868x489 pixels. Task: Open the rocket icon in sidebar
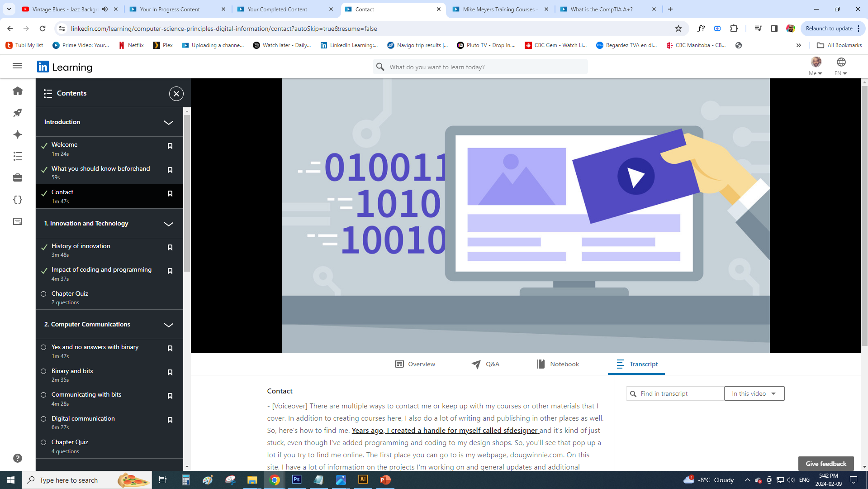coord(18,113)
